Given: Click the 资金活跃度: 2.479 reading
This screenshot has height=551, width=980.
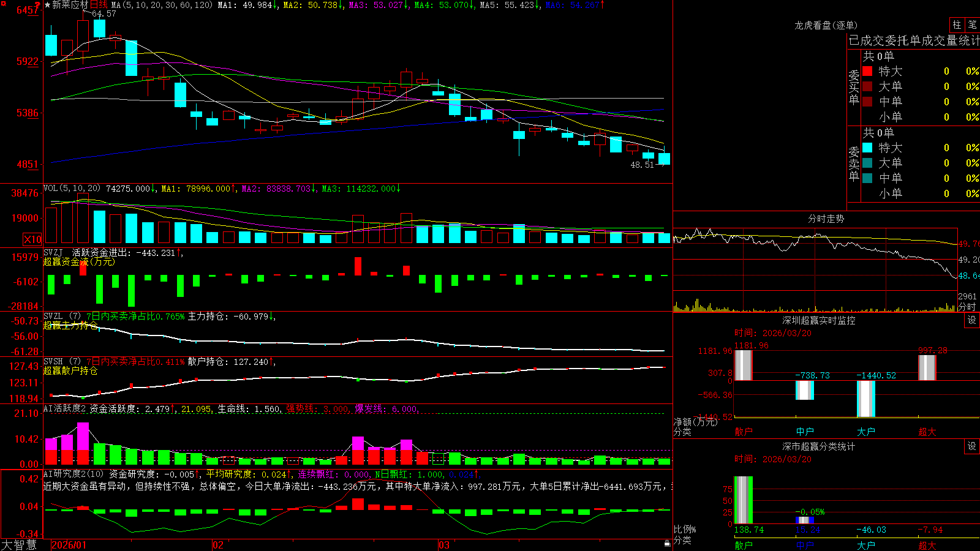Looking at the screenshot, I should [x=130, y=408].
